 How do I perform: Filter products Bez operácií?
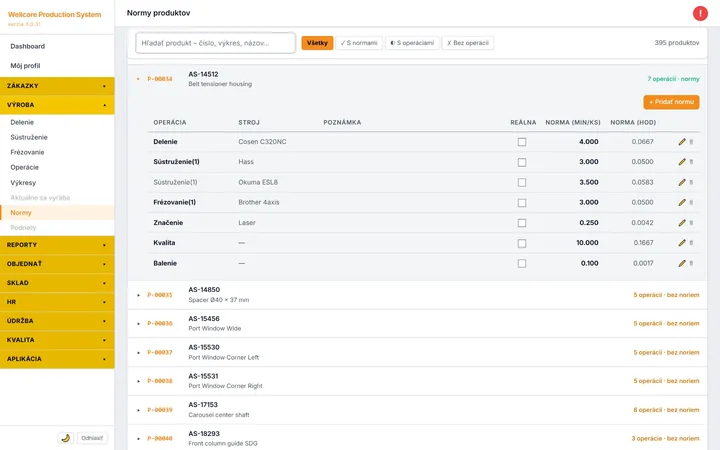468,43
